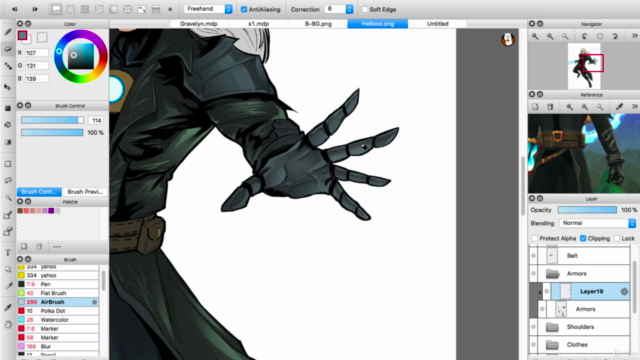
Task: Select the Move tool
Action: coord(8,87)
